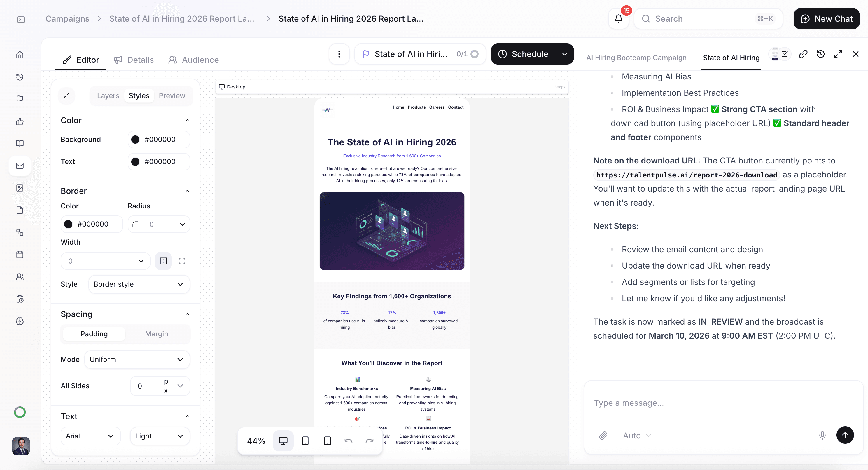Click the attachment paperclip icon
Image resolution: width=868 pixels, height=470 pixels.
point(603,436)
